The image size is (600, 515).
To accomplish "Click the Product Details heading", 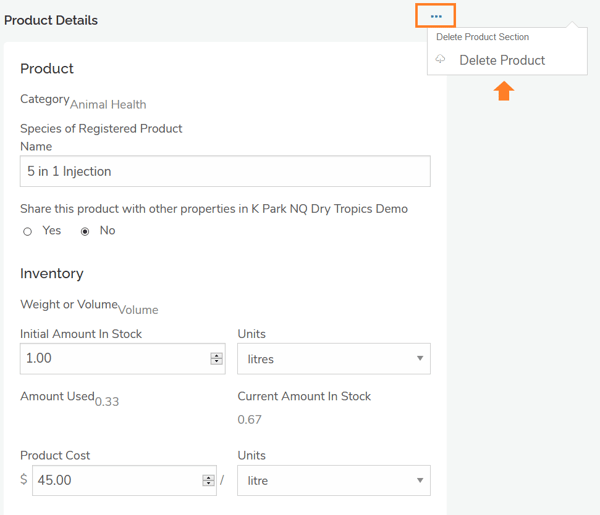I will [51, 20].
